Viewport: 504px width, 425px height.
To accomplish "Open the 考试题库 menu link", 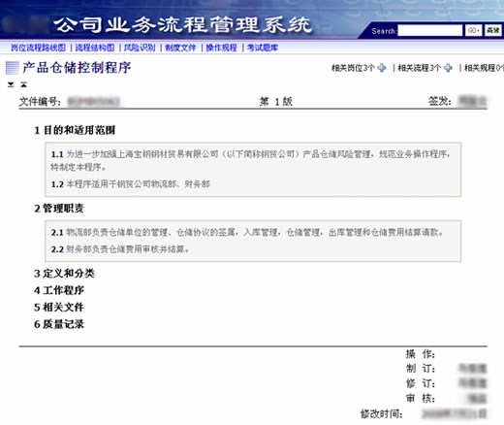I will click(263, 48).
